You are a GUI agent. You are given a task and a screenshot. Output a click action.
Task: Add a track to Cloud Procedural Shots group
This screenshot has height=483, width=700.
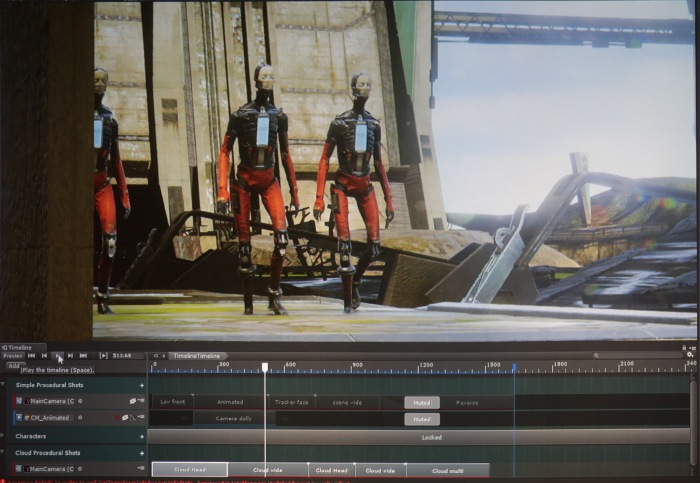click(x=142, y=453)
